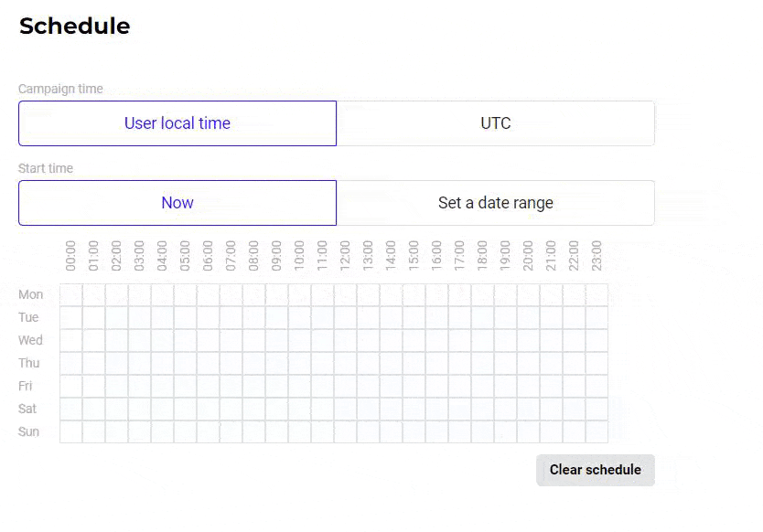The image size is (763, 532).
Task: Enable the Saturday 06:00 schedule cell
Action: pos(209,409)
